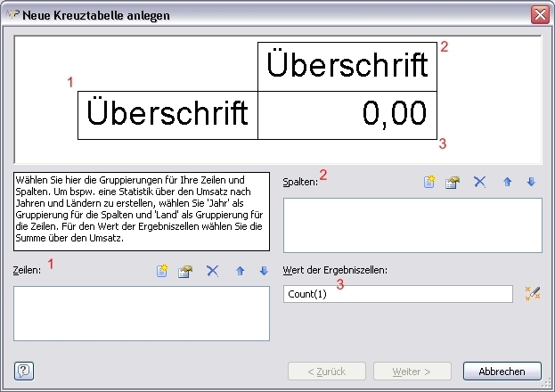Click inside the empty Zeilen list box
The height and width of the screenshot is (392, 555).
[x=142, y=313]
